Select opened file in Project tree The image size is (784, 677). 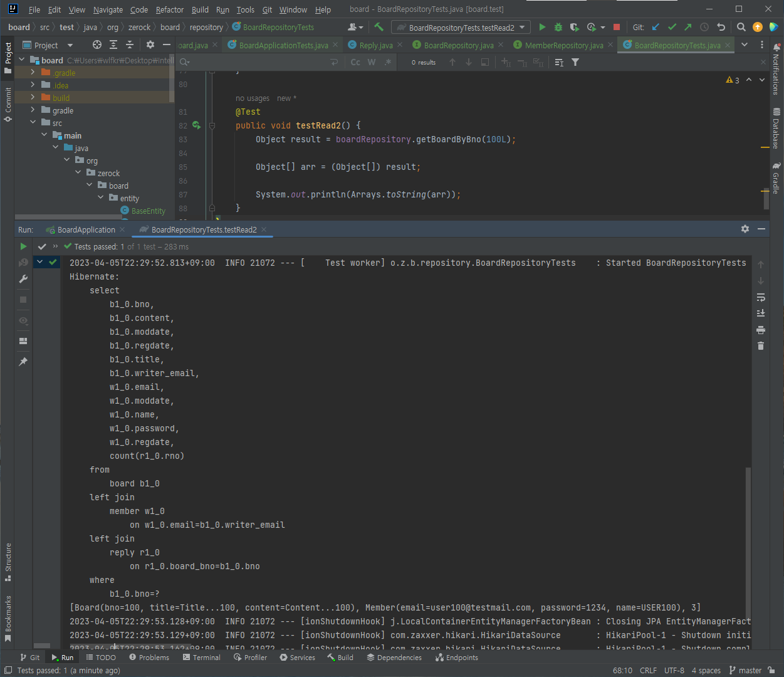click(97, 45)
